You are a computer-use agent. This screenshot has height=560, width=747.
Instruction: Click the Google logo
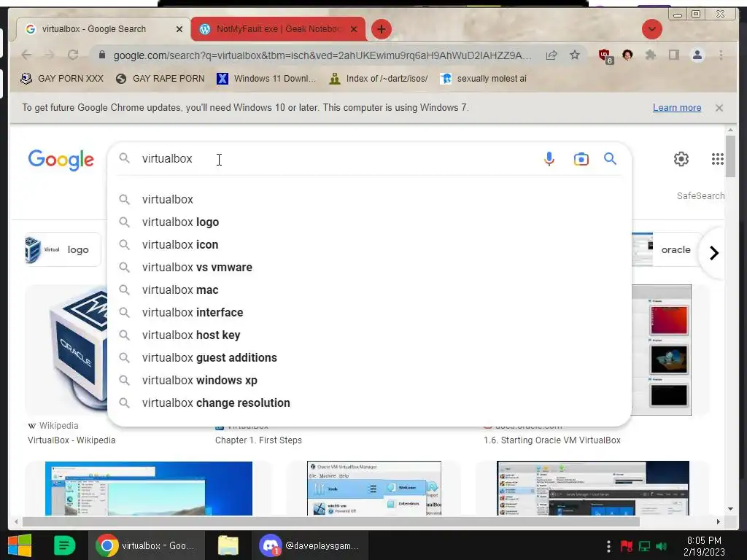[61, 160]
